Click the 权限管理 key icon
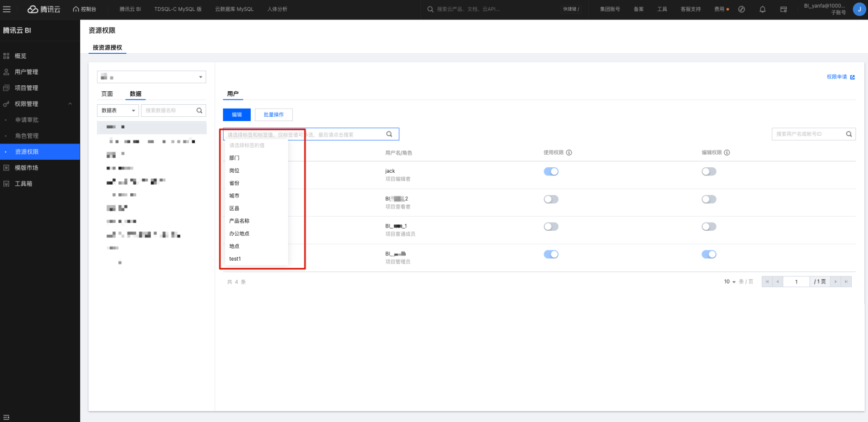The image size is (868, 422). pyautogui.click(x=7, y=104)
